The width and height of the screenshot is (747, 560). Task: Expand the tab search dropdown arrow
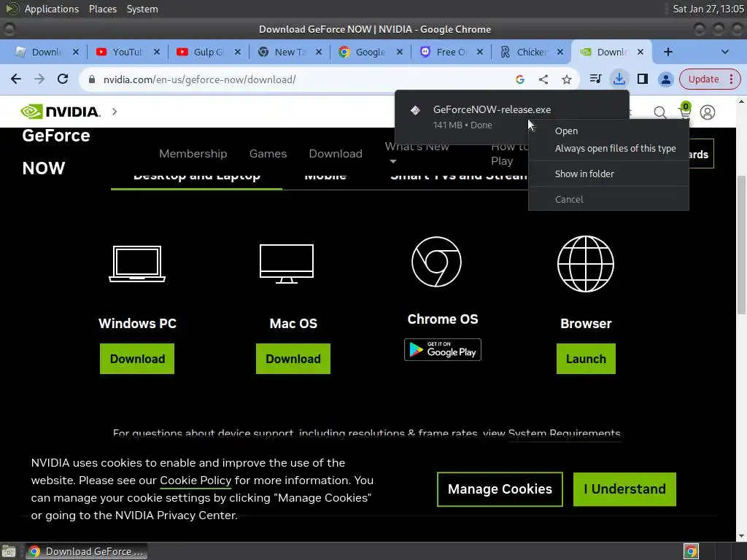[724, 52]
